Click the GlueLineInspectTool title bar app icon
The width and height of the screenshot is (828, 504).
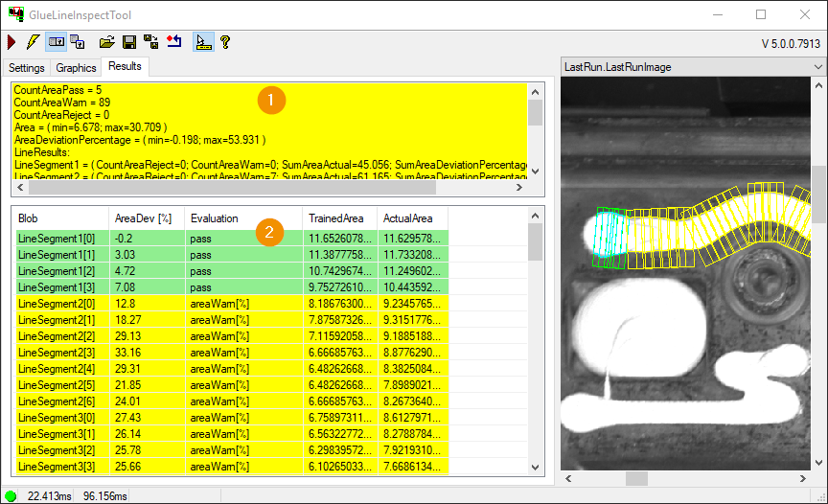16,14
